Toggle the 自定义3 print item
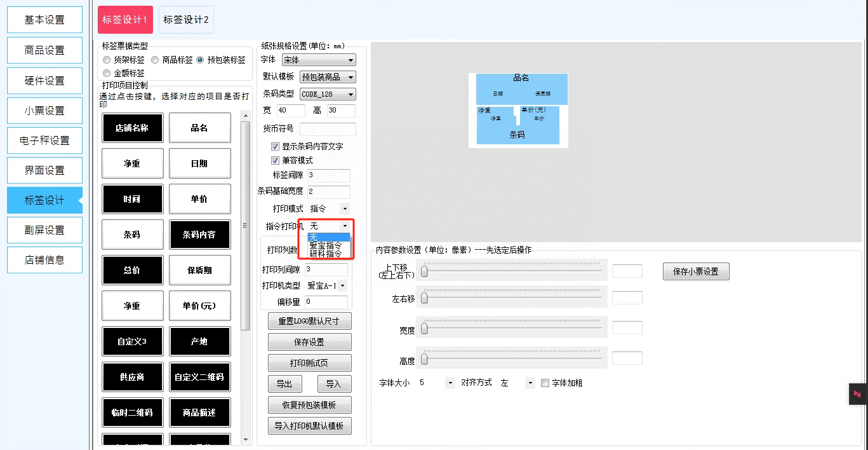The height and width of the screenshot is (450, 868). tap(132, 341)
